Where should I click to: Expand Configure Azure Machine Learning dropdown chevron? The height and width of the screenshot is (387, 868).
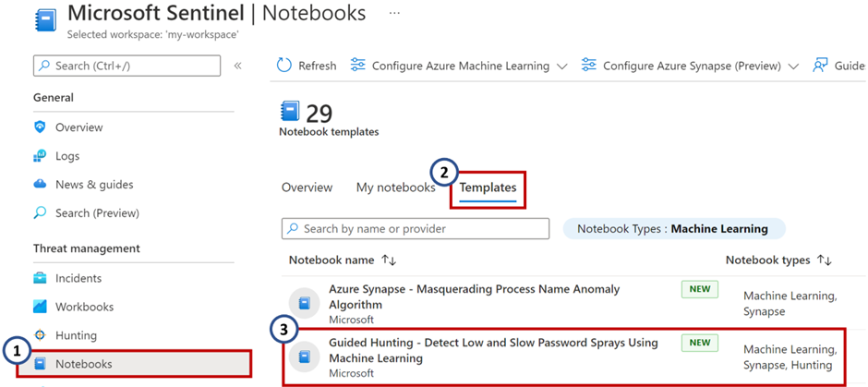561,67
